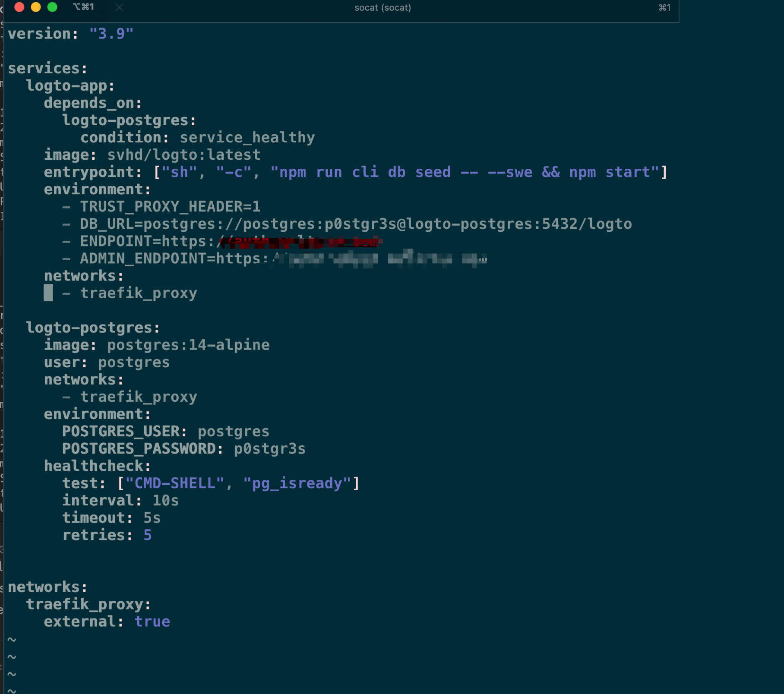Screen dimensions: 784x694
Task: Click the user: postgres line
Action: pyautogui.click(x=107, y=362)
